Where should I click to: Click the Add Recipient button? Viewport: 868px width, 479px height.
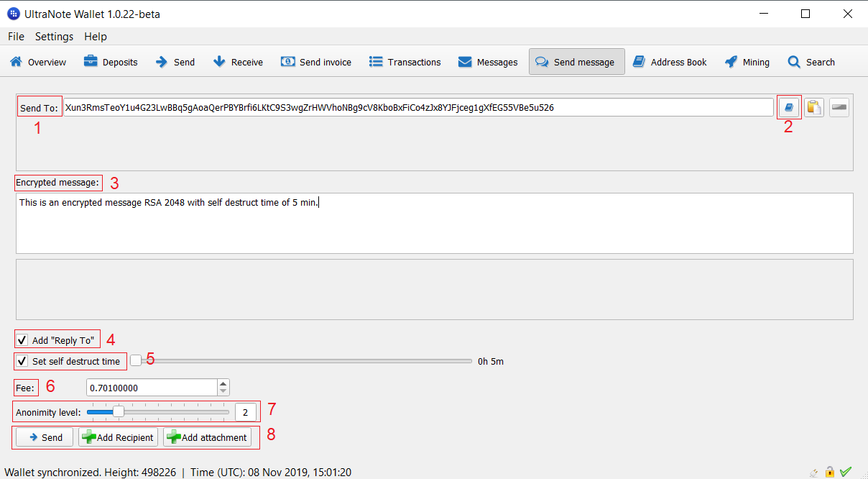118,437
